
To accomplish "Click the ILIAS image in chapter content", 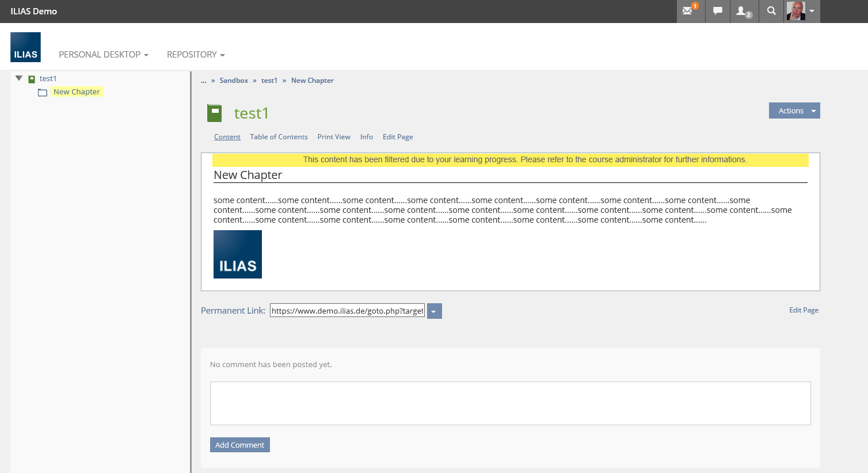I will 238,254.
